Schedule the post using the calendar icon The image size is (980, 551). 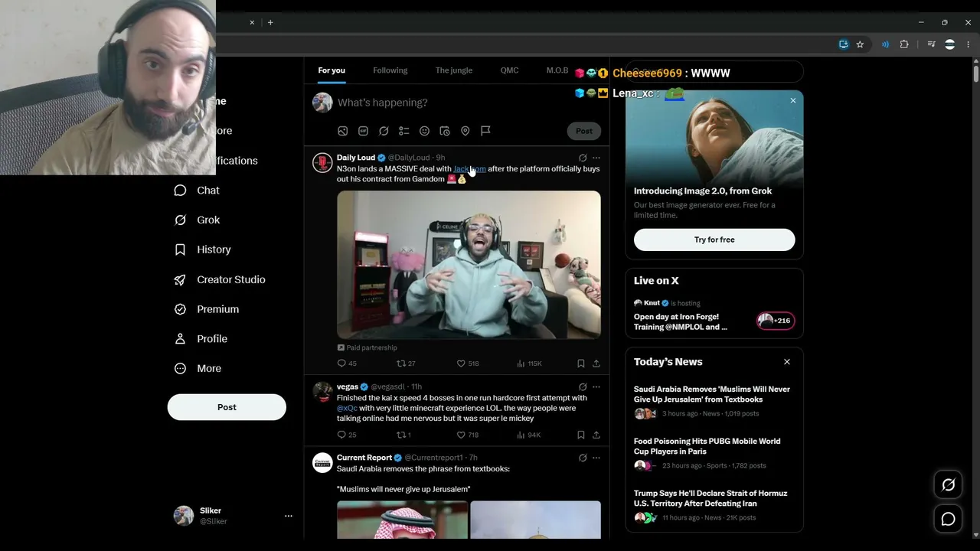pos(445,131)
